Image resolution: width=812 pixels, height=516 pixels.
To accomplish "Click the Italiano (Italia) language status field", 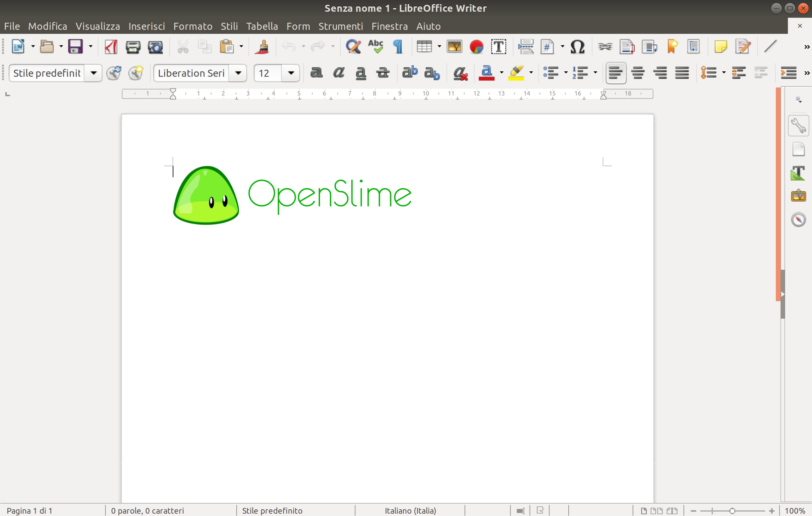I will click(x=410, y=511).
